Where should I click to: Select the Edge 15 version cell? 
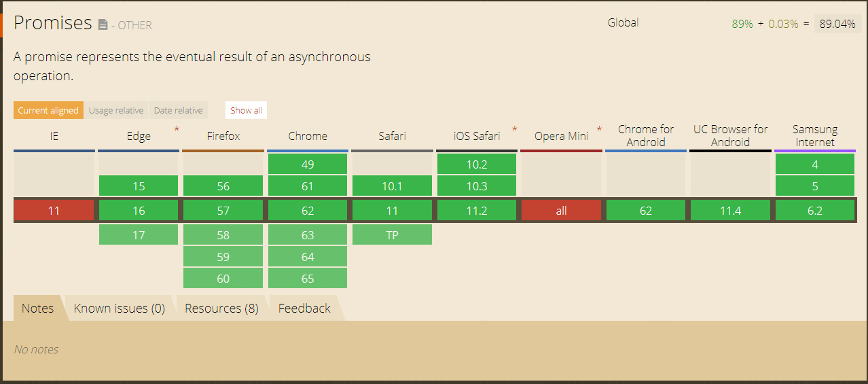click(x=139, y=186)
